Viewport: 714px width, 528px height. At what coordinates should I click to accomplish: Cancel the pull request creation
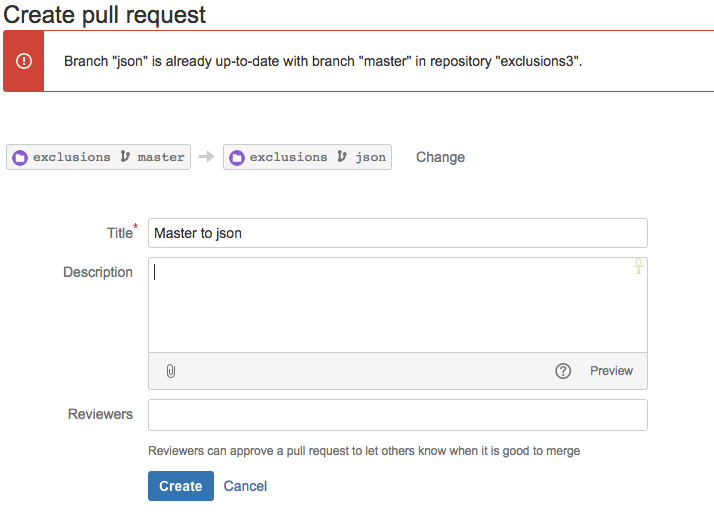(245, 486)
